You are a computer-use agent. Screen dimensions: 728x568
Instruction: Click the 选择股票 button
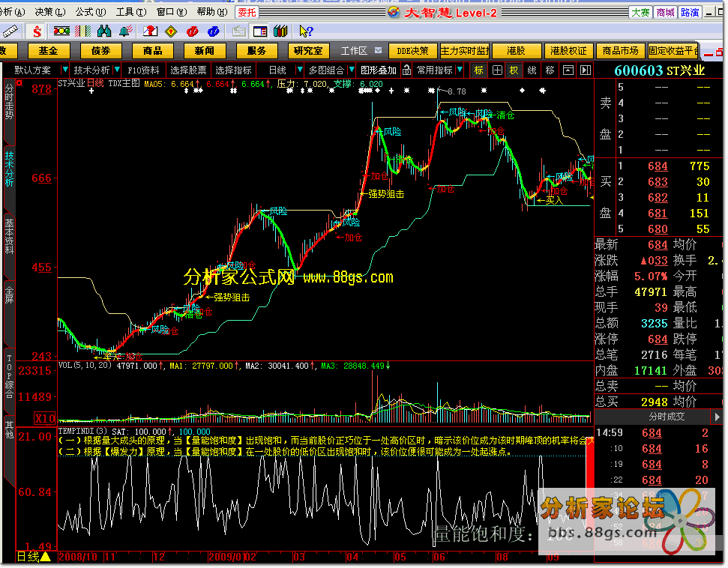[x=188, y=70]
